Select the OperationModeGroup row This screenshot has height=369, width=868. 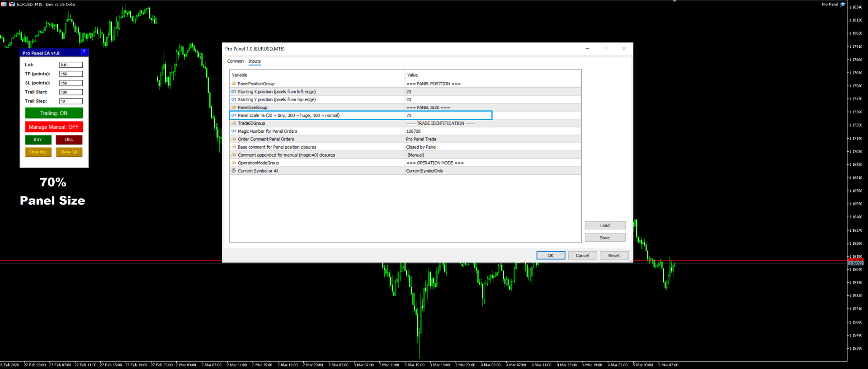(406, 163)
